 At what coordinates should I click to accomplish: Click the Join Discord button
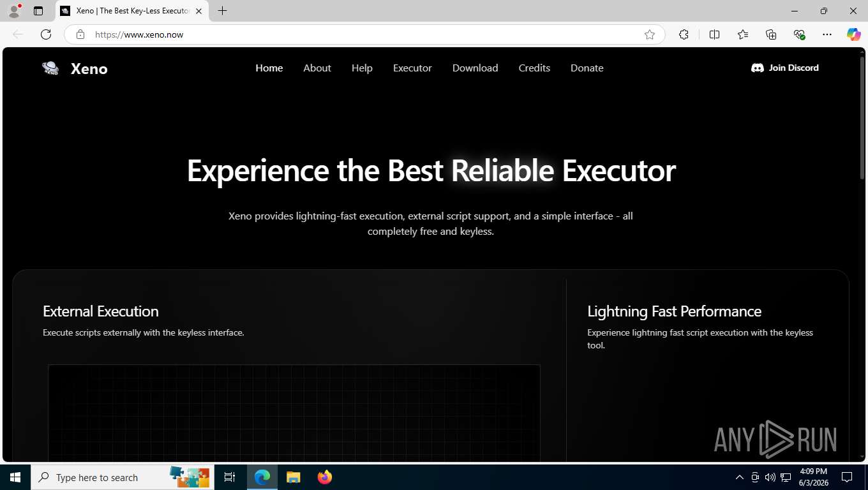point(785,68)
